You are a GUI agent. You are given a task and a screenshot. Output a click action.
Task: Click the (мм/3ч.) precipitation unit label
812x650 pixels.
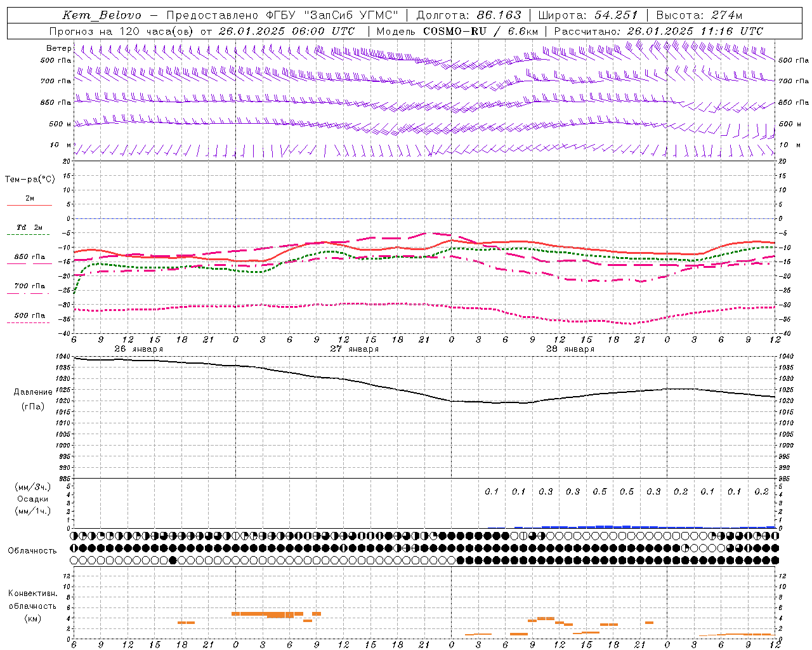[33, 487]
